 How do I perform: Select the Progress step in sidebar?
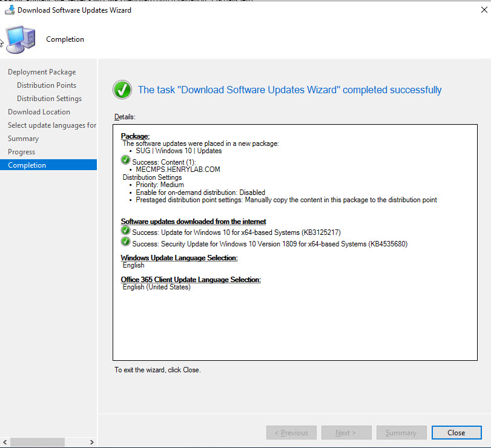[x=21, y=152]
